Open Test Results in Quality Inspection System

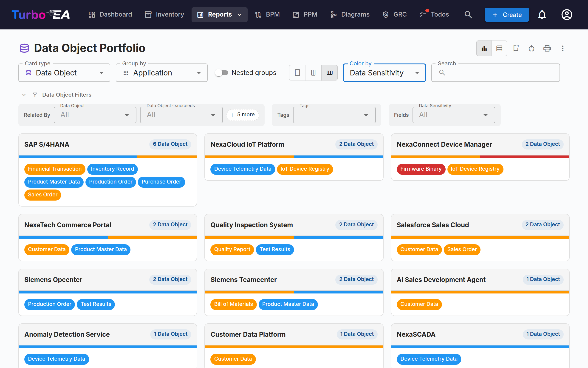[275, 250]
